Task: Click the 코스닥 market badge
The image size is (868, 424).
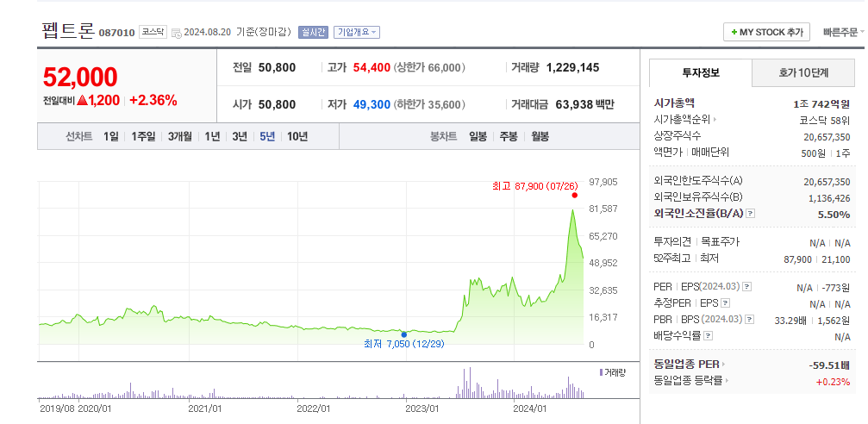Action: coord(153,32)
